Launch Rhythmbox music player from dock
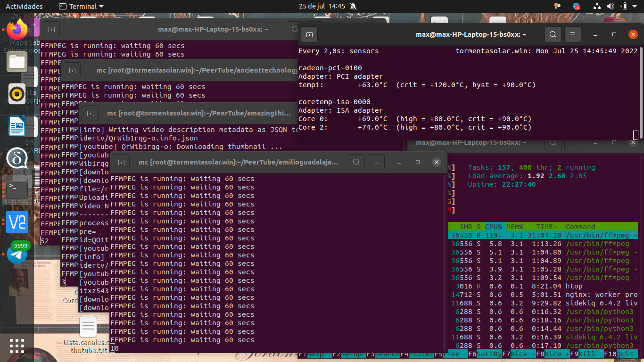 click(17, 94)
